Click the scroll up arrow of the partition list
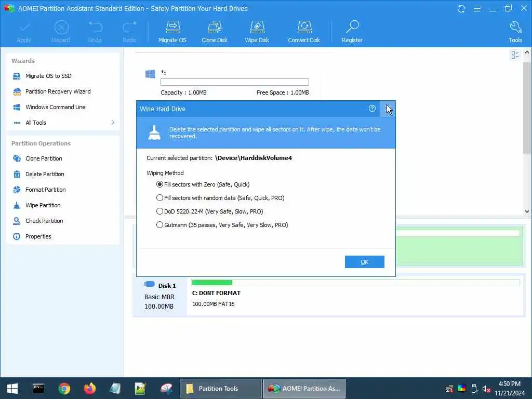Viewport: 532px width, 399px height. [x=527, y=52]
